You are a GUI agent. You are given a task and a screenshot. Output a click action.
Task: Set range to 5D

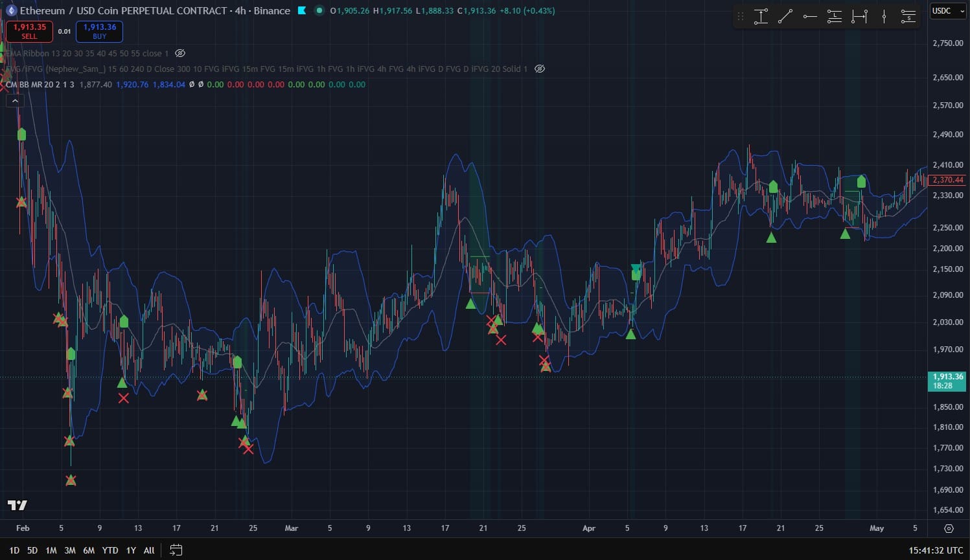tap(32, 550)
